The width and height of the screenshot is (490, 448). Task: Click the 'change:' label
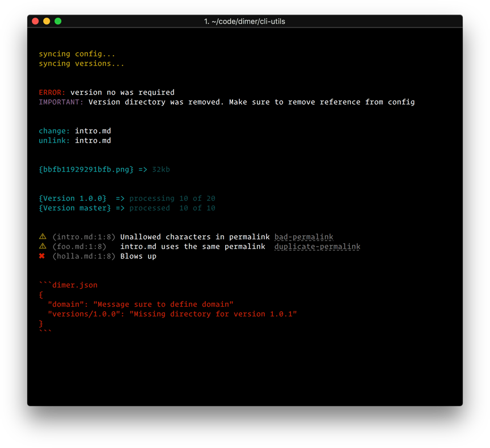coord(54,131)
